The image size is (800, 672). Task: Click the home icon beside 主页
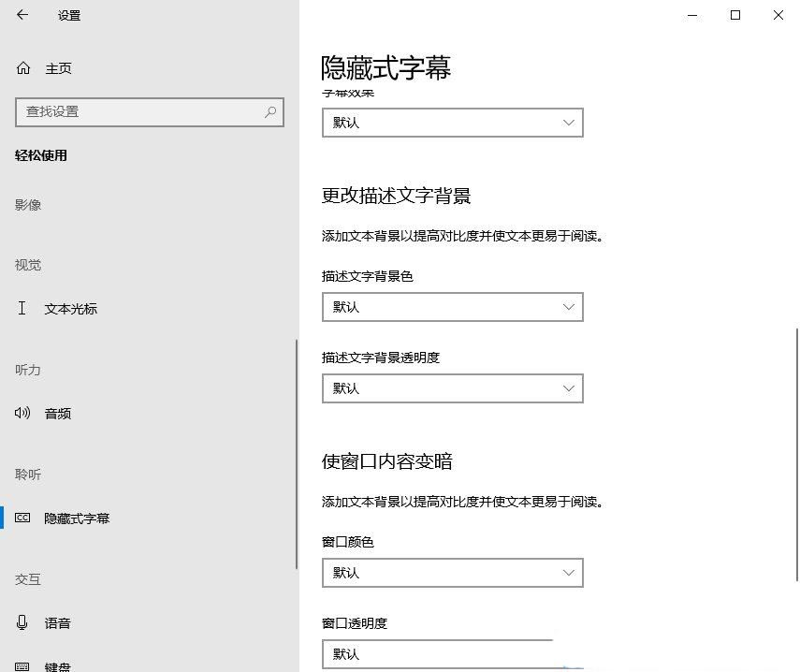coord(23,68)
